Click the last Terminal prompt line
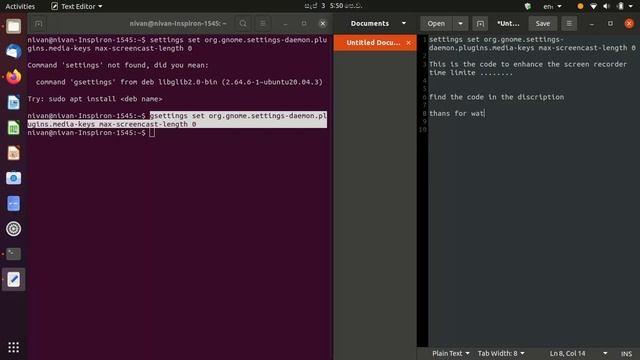 [x=91, y=133]
